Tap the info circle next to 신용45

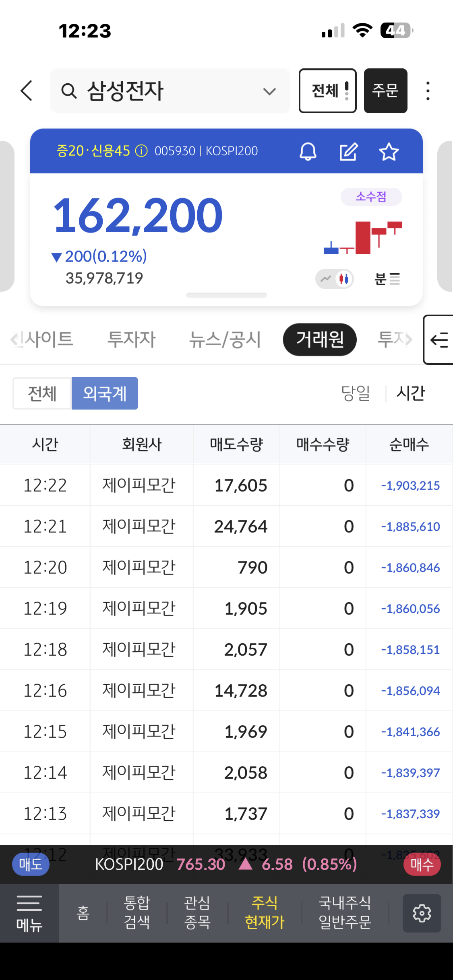(141, 151)
